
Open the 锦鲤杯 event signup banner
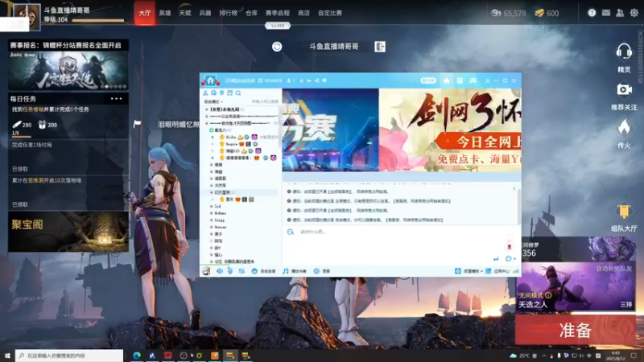pyautogui.click(x=68, y=65)
